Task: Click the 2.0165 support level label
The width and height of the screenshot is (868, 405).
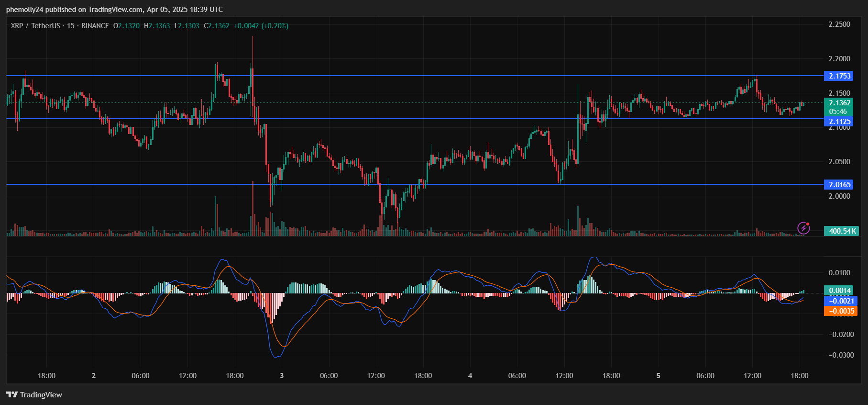Action: coord(839,185)
